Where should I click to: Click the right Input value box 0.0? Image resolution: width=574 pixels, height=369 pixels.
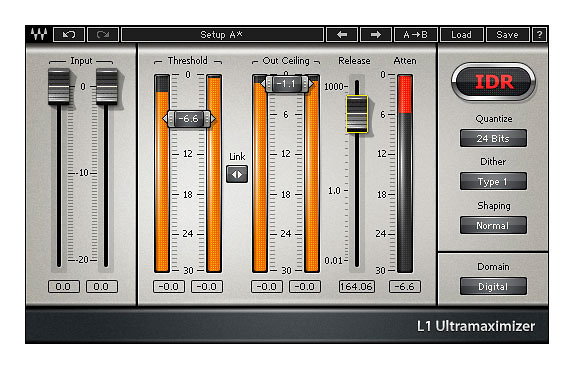(102, 286)
